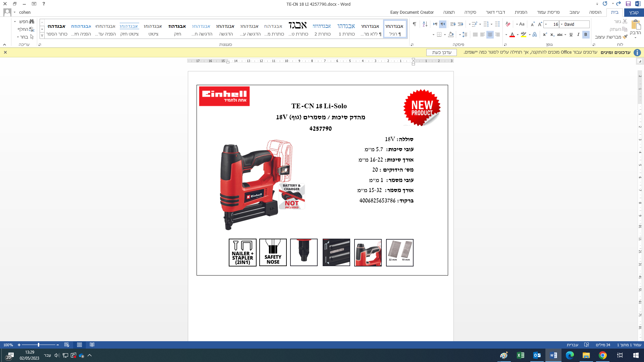644x362 pixels.
Task: Expand the Styles gallery more arrow
Action: pyautogui.click(x=42, y=36)
